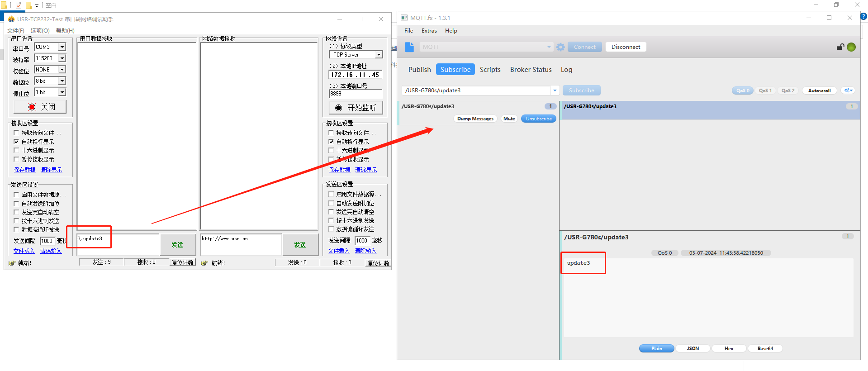Switch to the Publish tab

[419, 70]
